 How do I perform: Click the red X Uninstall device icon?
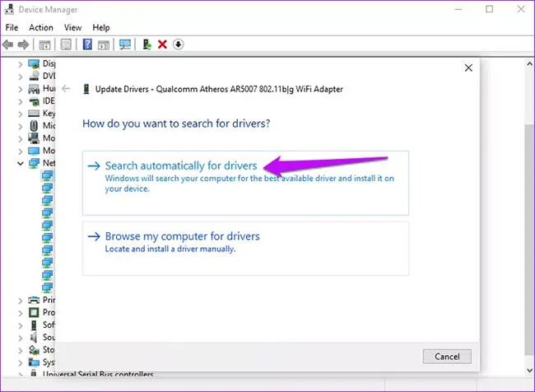(x=162, y=44)
